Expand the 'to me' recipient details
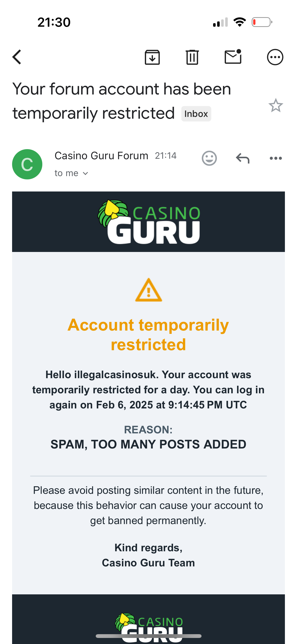297x644 pixels. [71, 173]
